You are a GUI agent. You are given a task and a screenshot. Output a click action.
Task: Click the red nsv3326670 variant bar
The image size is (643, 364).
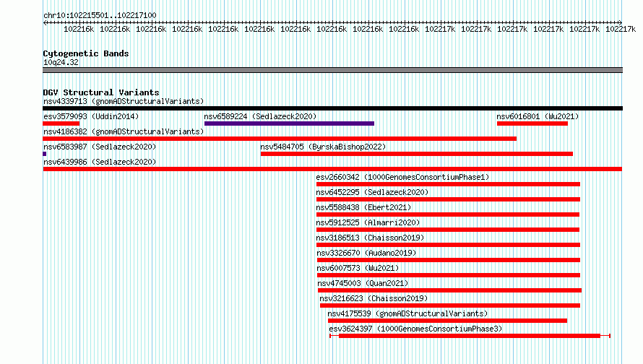point(449,260)
